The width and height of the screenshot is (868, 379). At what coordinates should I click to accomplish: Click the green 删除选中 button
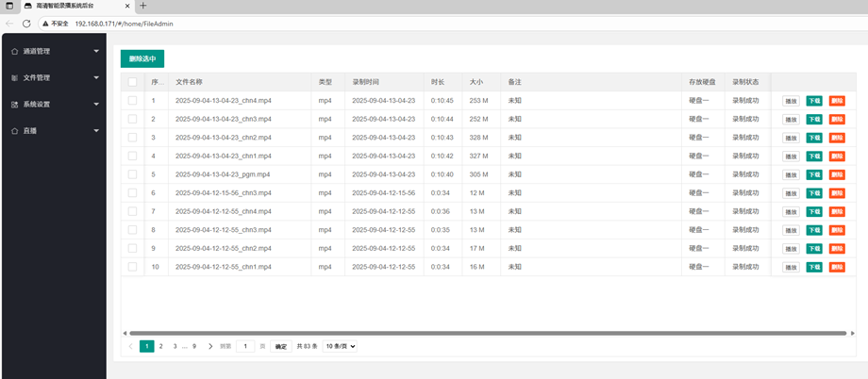pos(142,58)
